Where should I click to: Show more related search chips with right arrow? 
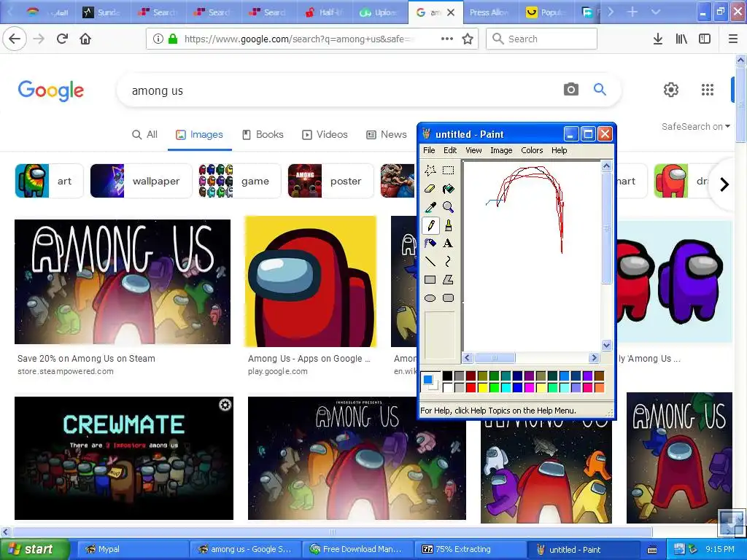click(724, 184)
